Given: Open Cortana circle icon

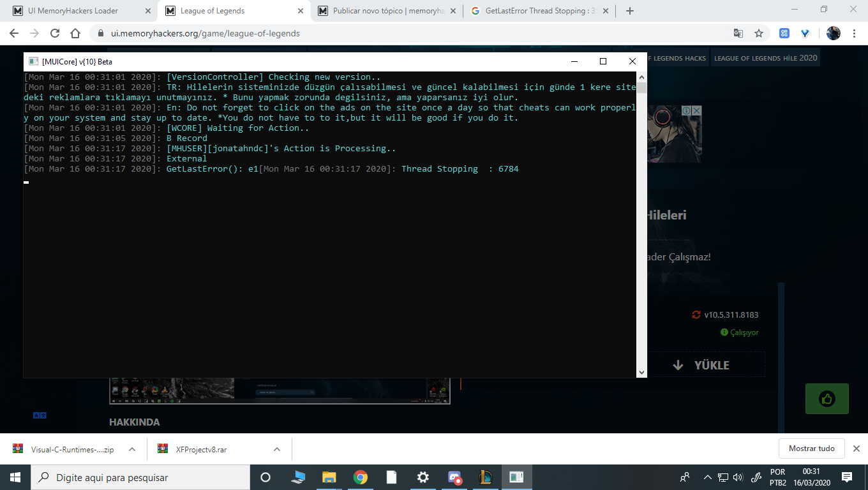Looking at the screenshot, I should pos(266,477).
